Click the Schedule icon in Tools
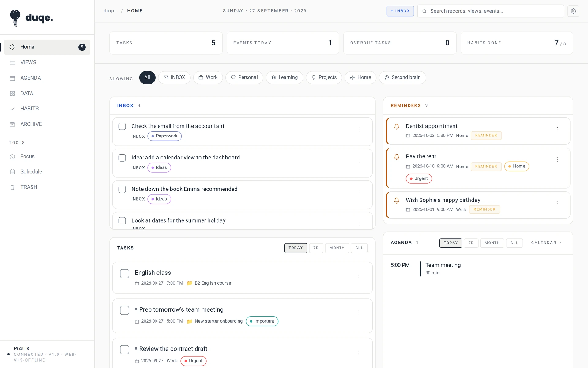Image resolution: width=588 pixels, height=368 pixels. (x=13, y=172)
